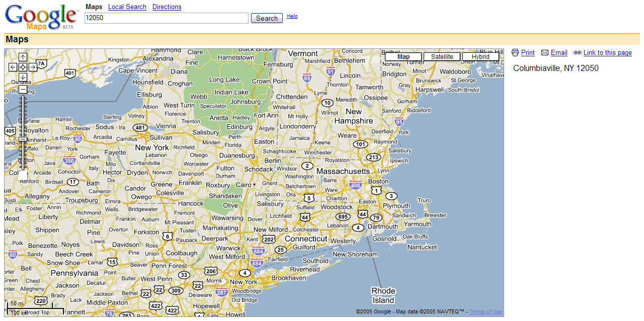Click the chain icon beside Link to this page
This screenshot has width=644, height=321.
click(x=577, y=53)
